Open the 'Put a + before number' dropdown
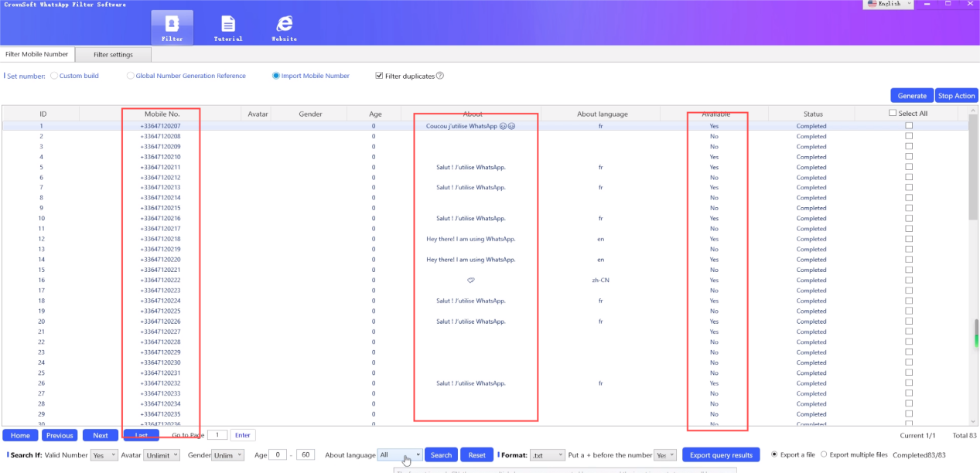980x473 pixels. point(665,455)
